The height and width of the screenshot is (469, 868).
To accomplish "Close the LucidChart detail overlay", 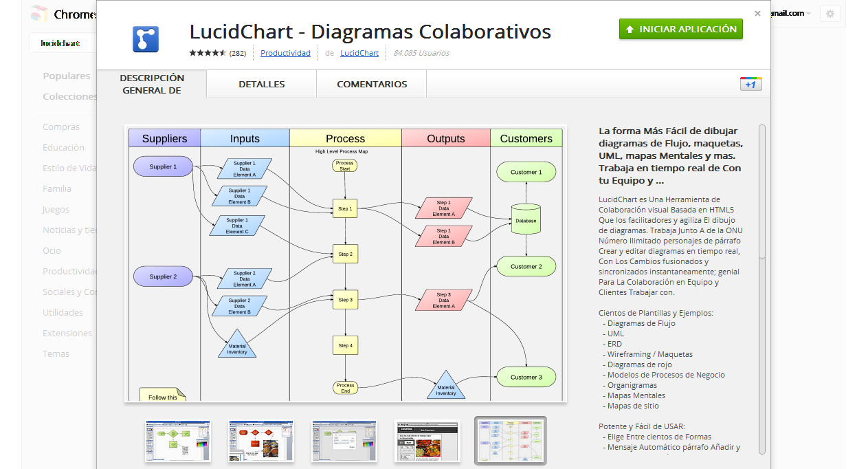I will tap(757, 13).
